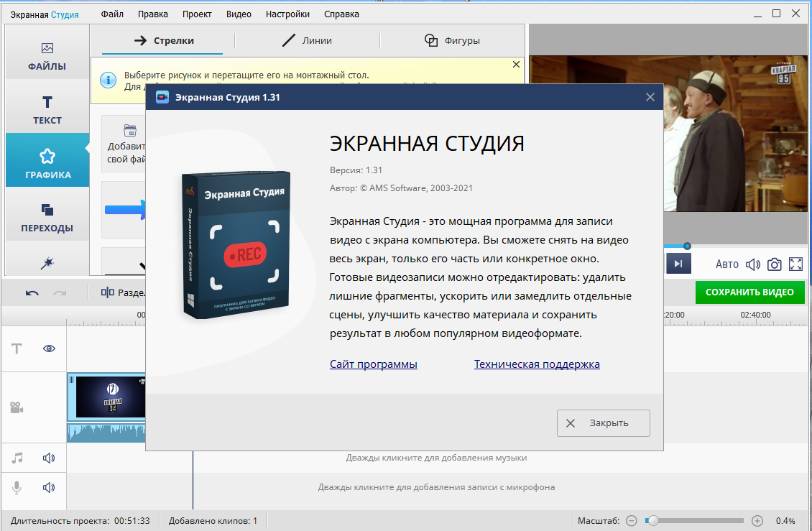Screen dimensions: 812x531
Task: Click the microphone track icon
Action: click(17, 487)
